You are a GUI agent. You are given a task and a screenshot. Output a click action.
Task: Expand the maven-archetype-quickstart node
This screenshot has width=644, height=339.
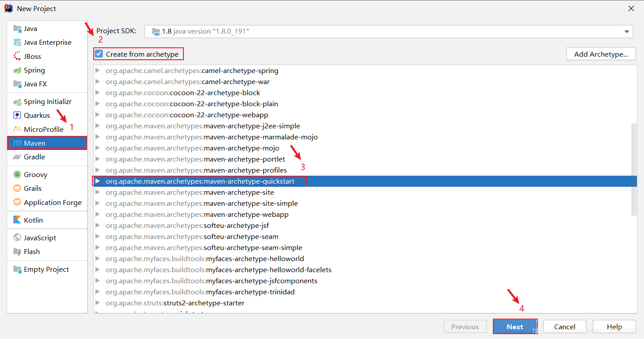(x=98, y=181)
